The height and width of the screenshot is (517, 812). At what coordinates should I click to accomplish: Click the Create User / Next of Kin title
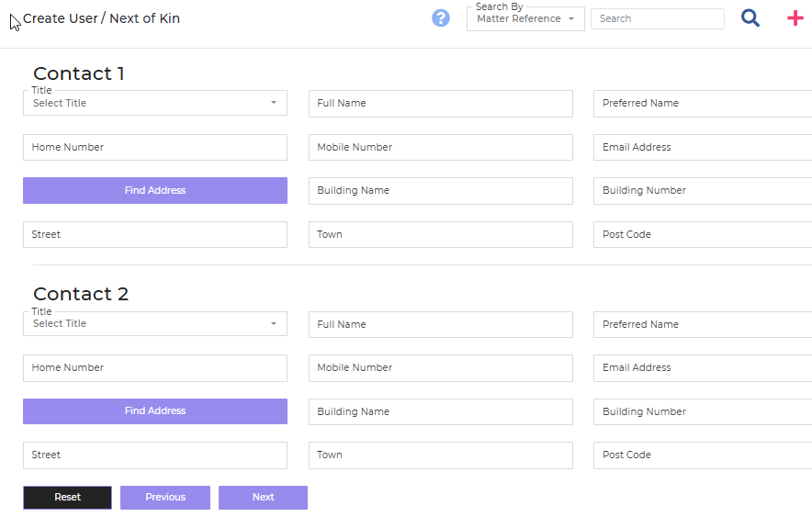[101, 18]
